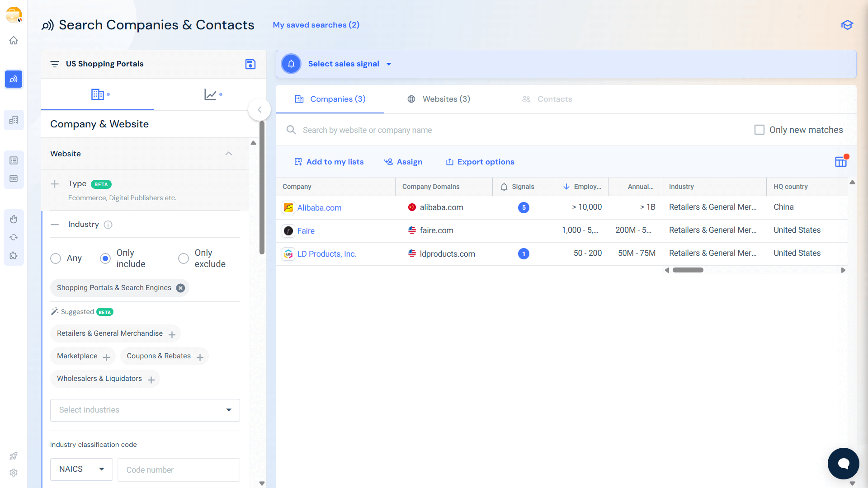868x488 pixels.
Task: Click the column settings table icon
Action: coord(840,162)
